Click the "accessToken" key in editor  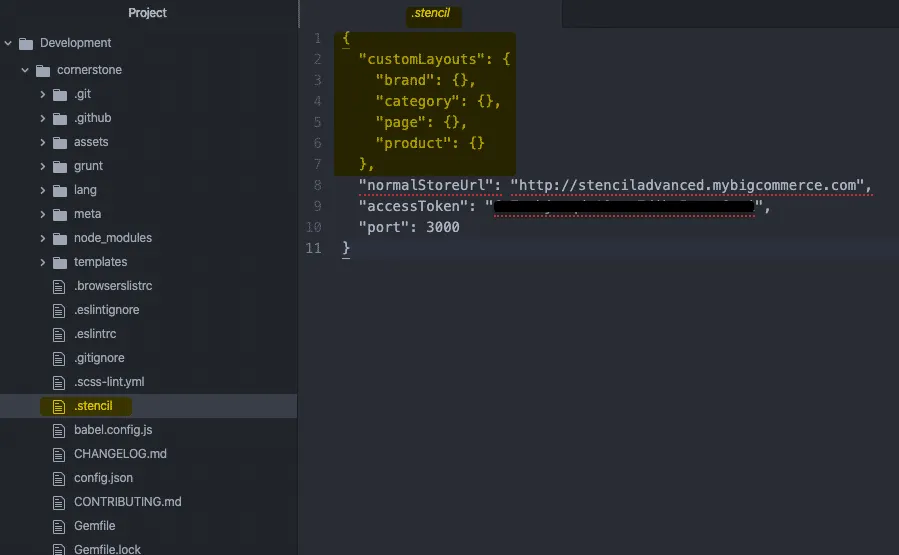[x=413, y=206]
